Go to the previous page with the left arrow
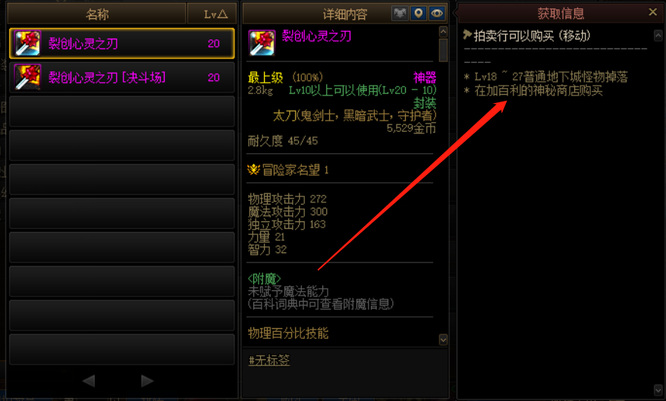The height and width of the screenshot is (401, 666). click(x=89, y=381)
